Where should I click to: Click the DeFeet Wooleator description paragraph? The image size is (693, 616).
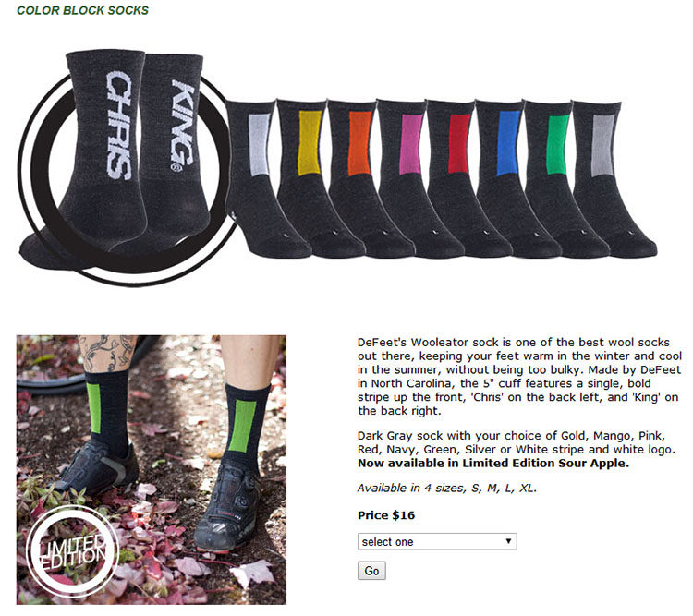[x=519, y=376]
